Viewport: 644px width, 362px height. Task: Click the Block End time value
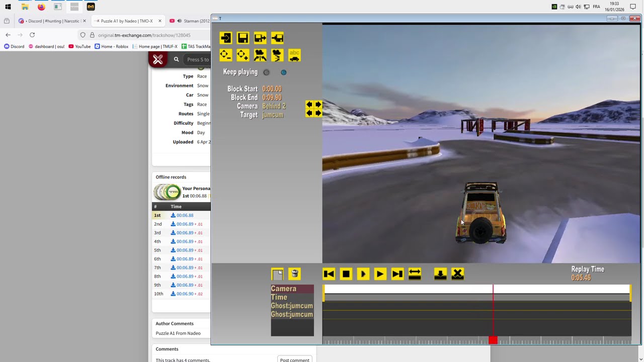click(272, 98)
